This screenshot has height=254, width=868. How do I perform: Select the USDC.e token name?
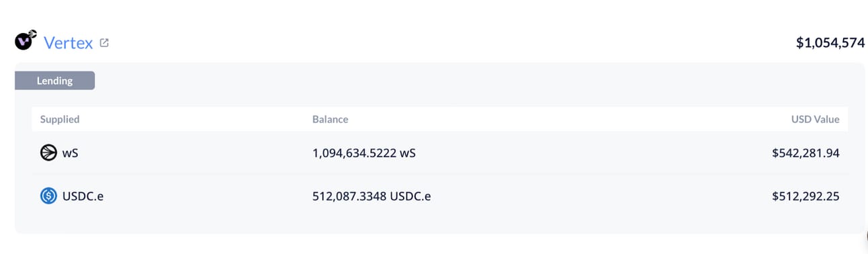(x=83, y=196)
